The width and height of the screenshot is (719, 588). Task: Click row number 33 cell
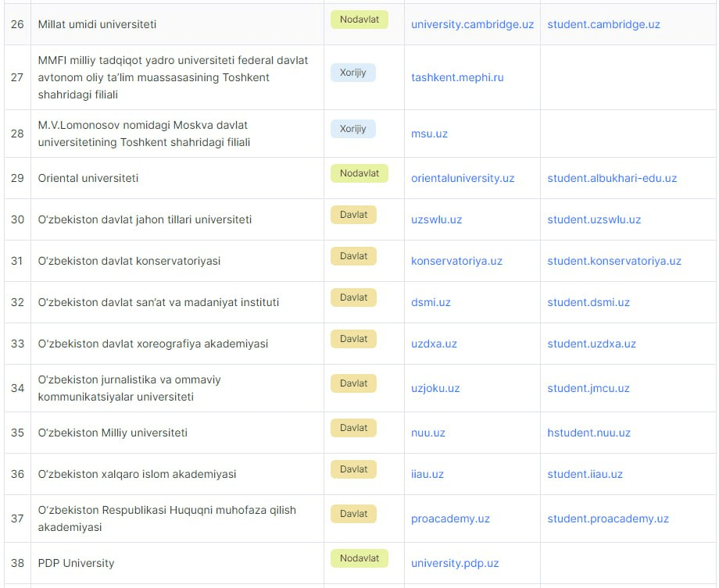(17, 344)
